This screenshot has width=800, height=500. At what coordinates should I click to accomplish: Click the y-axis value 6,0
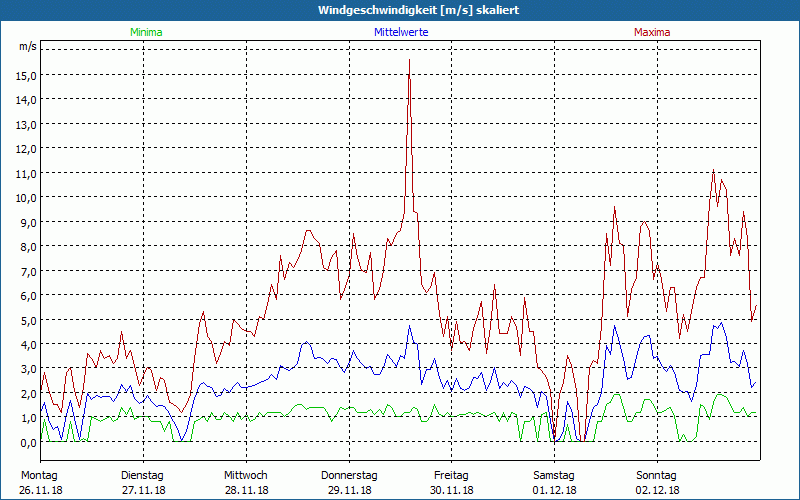[x=28, y=296]
